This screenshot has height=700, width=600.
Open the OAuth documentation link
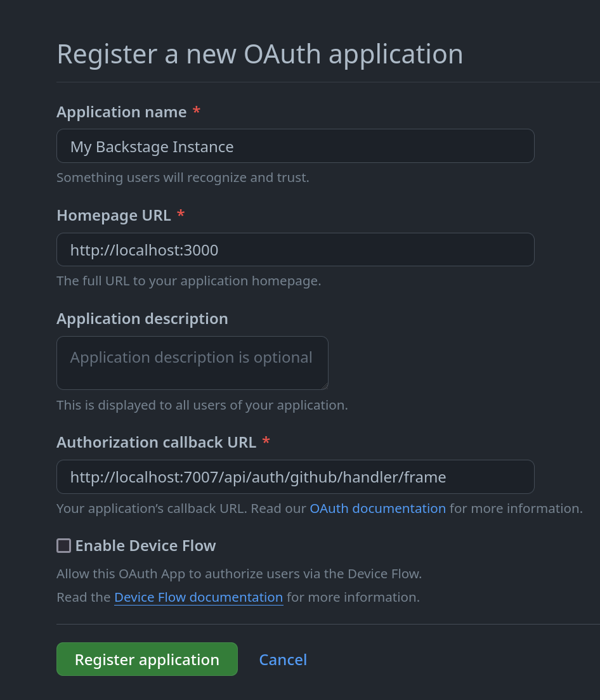377,509
